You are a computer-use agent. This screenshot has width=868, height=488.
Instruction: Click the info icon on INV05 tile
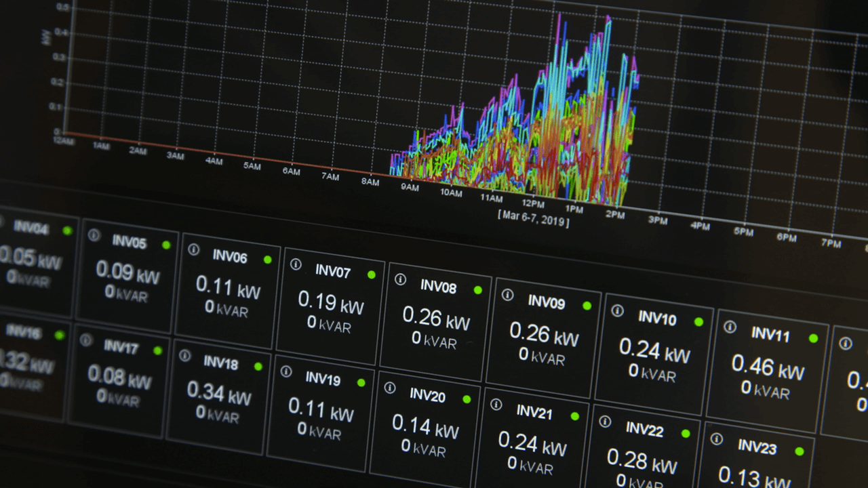[94, 235]
